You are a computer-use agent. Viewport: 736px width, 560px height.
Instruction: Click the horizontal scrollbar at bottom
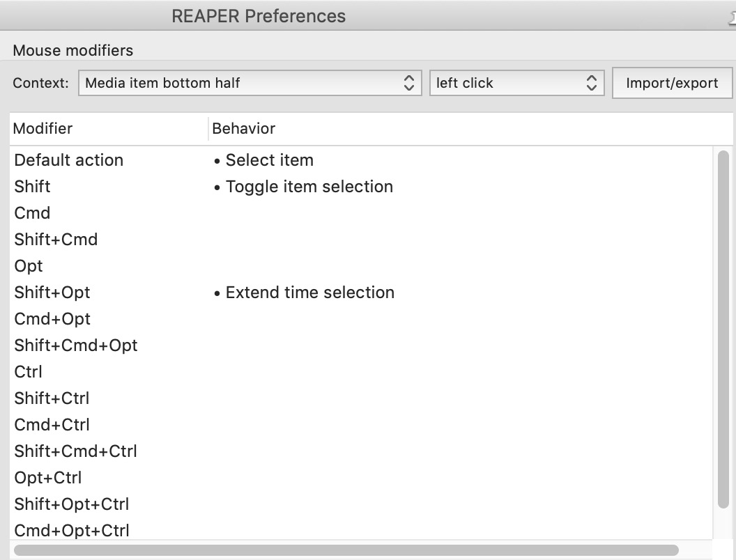[x=346, y=550]
